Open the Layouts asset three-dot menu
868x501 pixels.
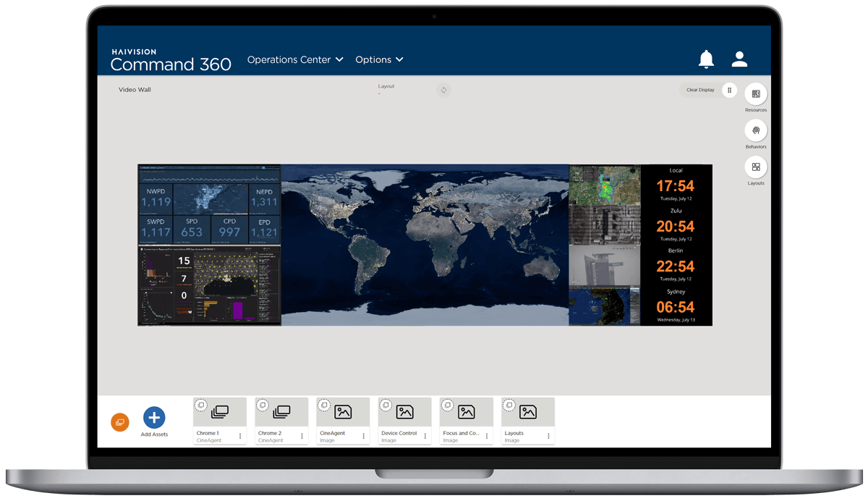(548, 437)
